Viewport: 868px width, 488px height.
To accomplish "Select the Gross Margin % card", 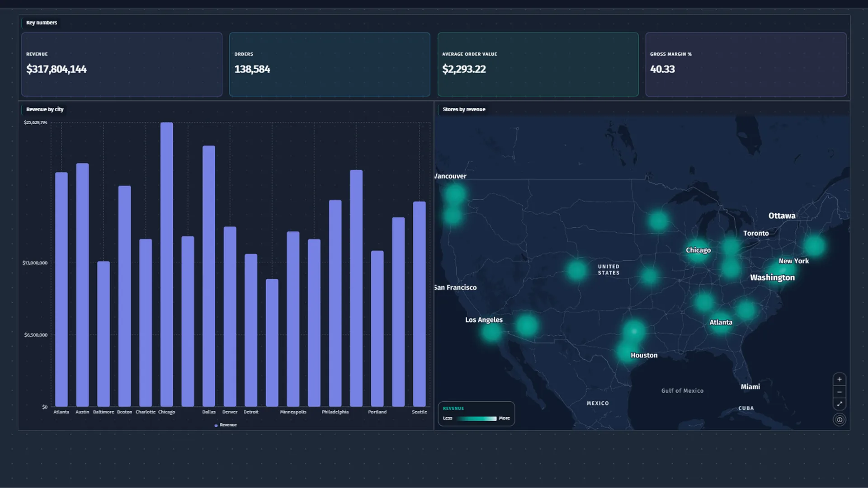I will (x=746, y=64).
